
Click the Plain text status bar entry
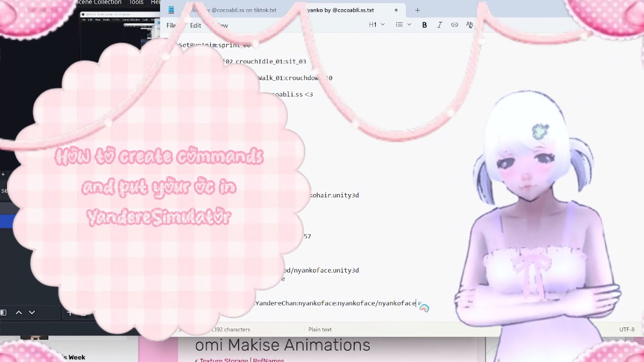[x=320, y=330]
